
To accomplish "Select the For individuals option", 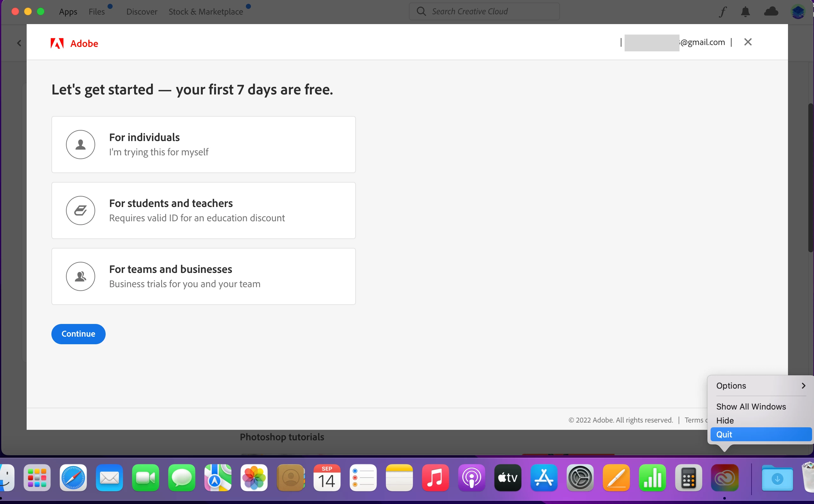I will tap(204, 144).
